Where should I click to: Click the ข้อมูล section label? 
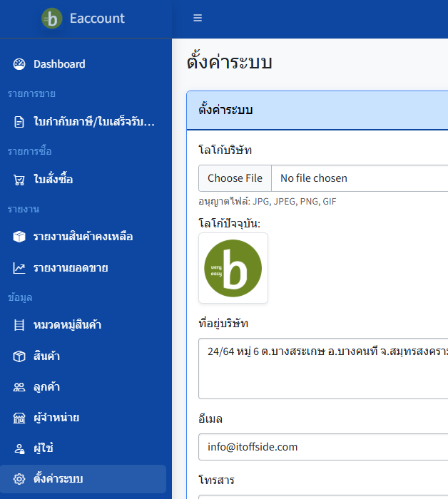coord(20,297)
